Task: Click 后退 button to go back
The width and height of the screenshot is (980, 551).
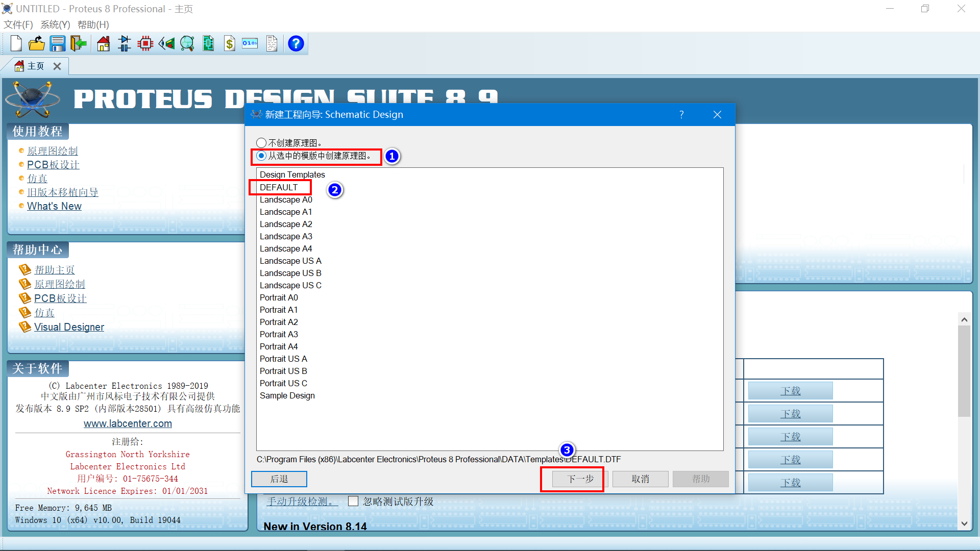Action: (x=279, y=479)
